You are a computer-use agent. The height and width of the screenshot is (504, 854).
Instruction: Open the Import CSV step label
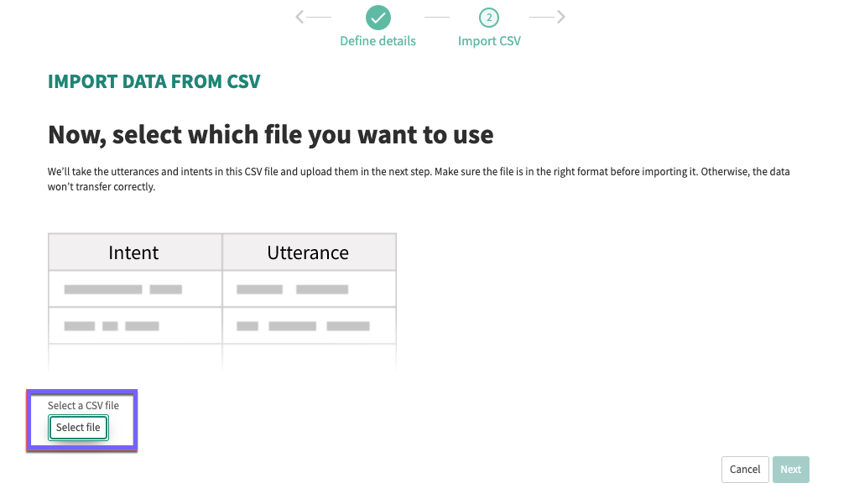coord(489,41)
